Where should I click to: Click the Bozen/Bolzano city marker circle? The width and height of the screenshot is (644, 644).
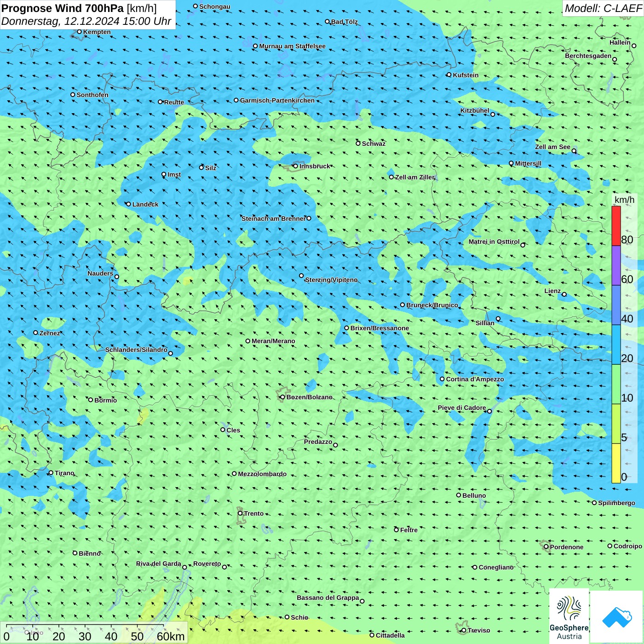pyautogui.click(x=283, y=397)
